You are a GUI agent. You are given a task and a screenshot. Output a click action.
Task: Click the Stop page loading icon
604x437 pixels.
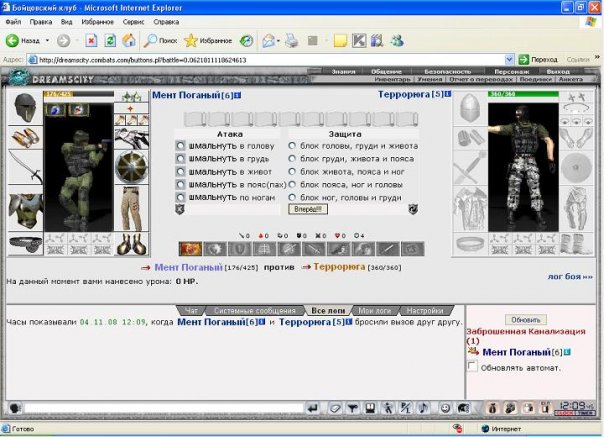click(x=91, y=40)
